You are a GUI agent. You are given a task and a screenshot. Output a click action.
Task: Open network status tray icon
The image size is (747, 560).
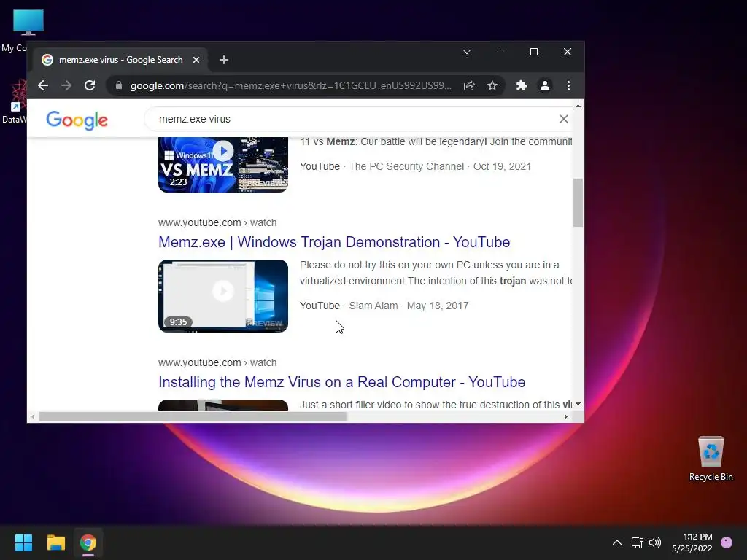(x=637, y=542)
